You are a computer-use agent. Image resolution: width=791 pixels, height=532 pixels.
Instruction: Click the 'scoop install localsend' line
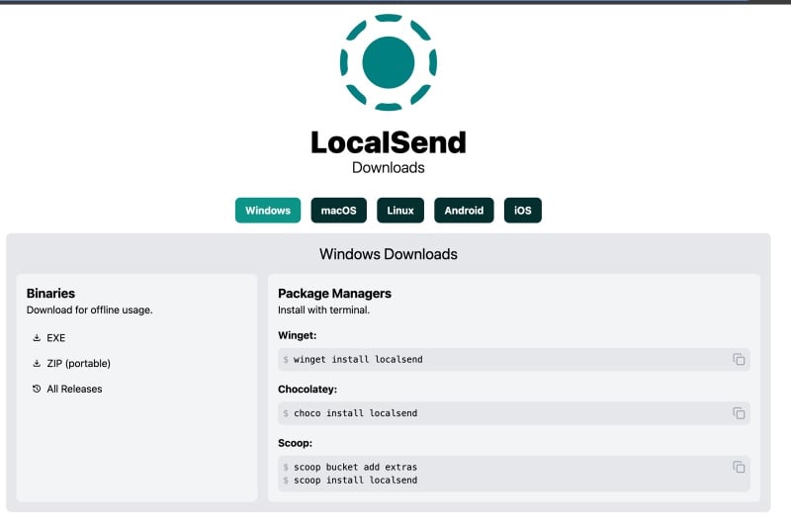[x=355, y=481]
